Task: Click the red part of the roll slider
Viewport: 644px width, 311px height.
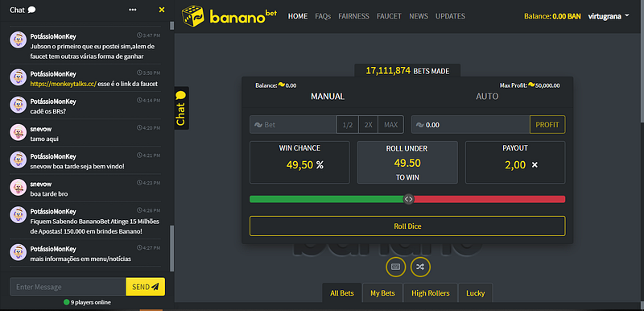Action: 489,199
